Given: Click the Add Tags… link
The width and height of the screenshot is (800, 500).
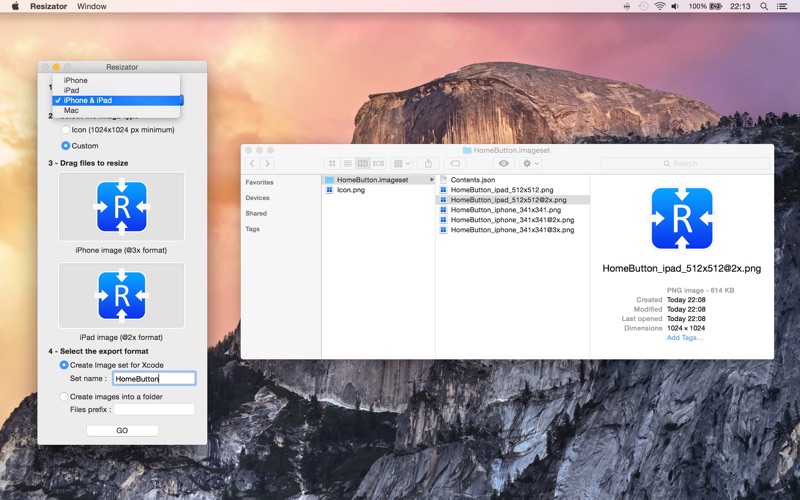Looking at the screenshot, I should (x=685, y=338).
